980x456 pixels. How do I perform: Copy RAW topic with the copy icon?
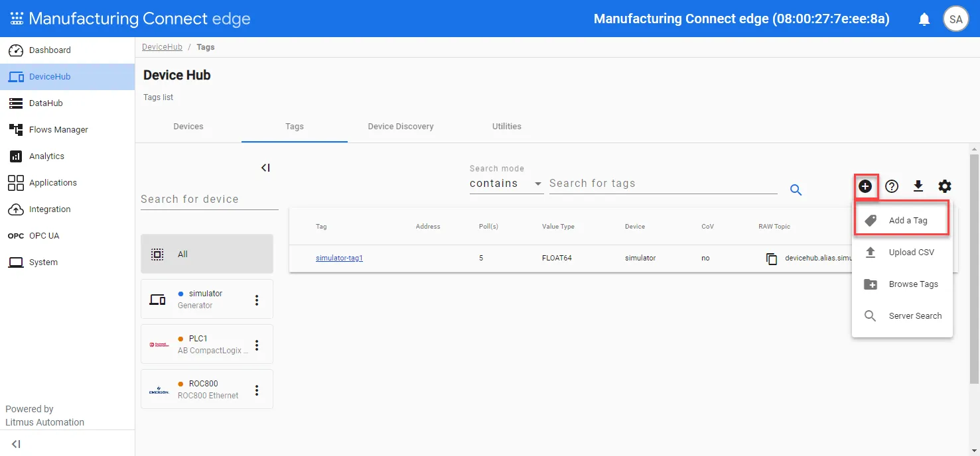point(771,258)
